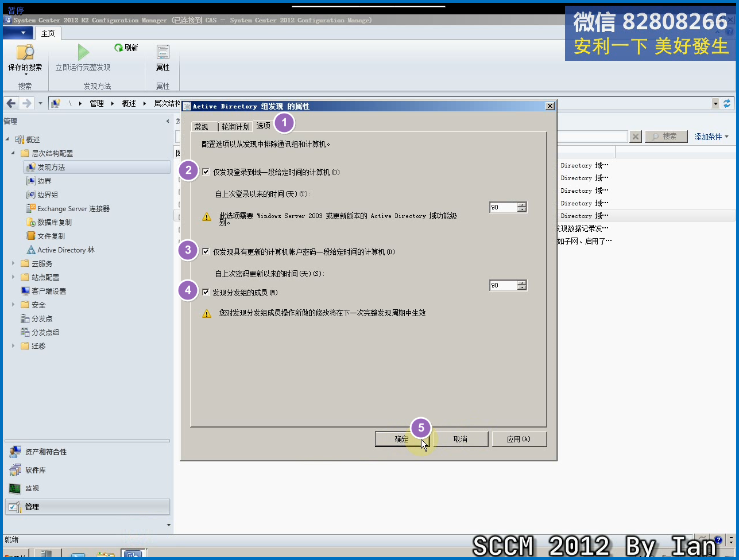Close the Active Directory 组发现 properties dialog
This screenshot has width=739, height=560.
tap(550, 106)
